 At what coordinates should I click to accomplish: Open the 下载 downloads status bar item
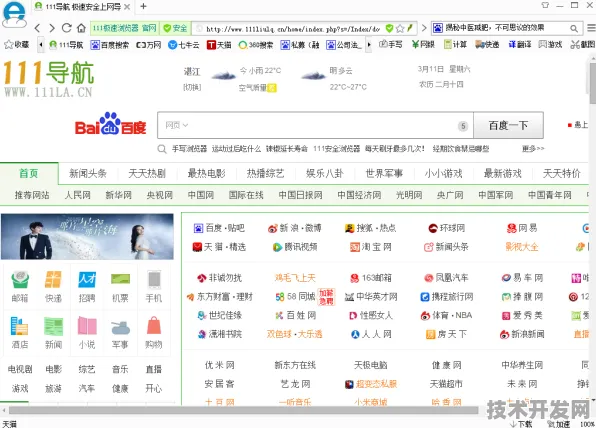click(x=521, y=424)
